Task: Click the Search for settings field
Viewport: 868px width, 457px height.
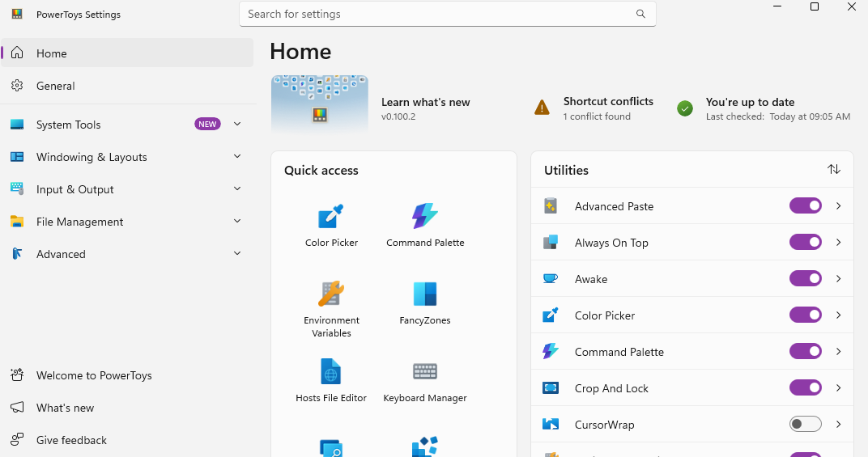Action: [x=447, y=14]
